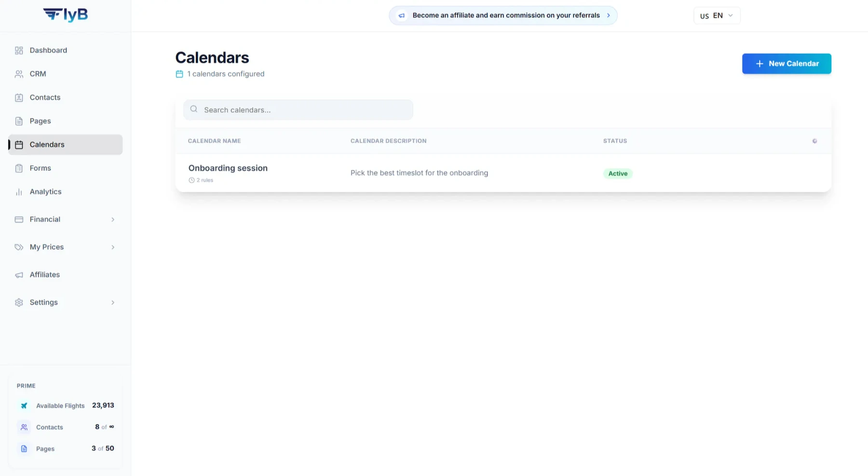Click the Affiliates megaphone icon in sidebar
The image size is (868, 476).
click(x=19, y=275)
